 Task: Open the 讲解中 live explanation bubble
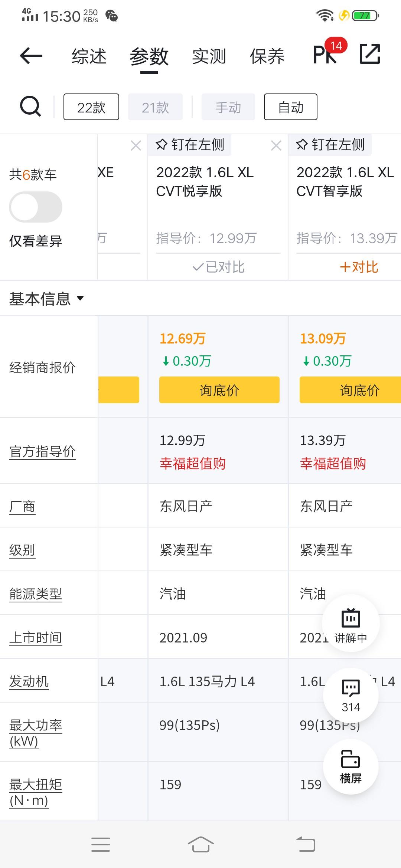351,623
